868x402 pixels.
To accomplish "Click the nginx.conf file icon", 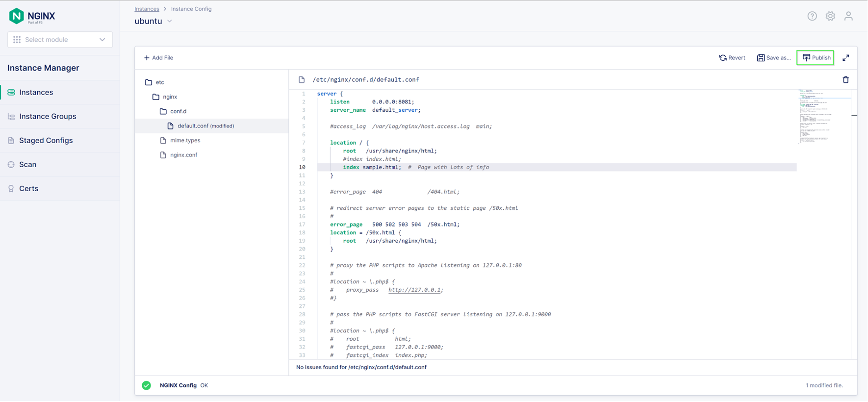I will (163, 155).
